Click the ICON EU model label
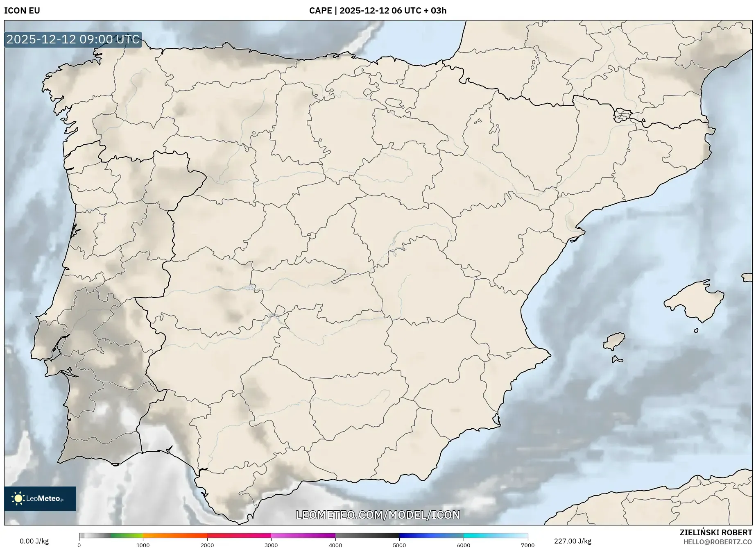 coord(22,11)
